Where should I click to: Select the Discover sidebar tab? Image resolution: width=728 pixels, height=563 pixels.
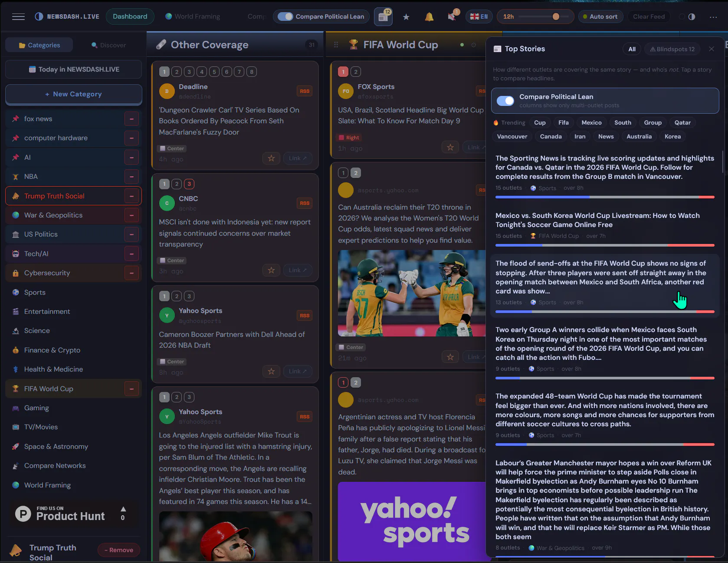point(108,45)
